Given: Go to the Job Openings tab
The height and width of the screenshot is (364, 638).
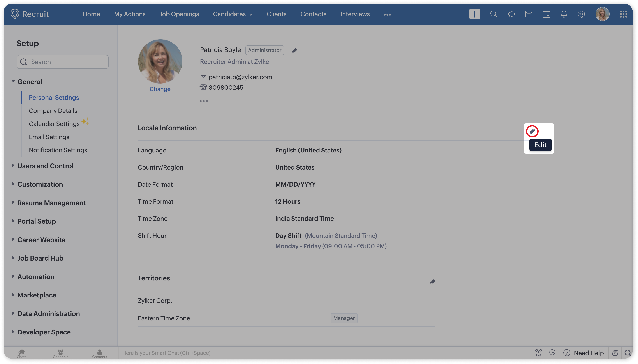Looking at the screenshot, I should 179,14.
